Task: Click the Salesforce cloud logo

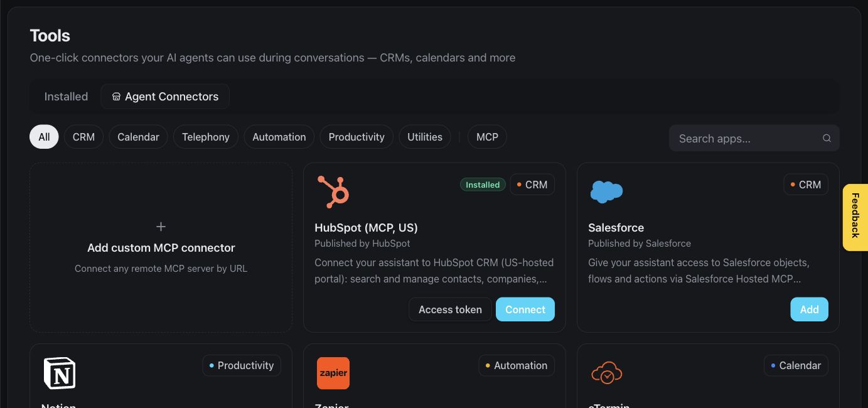Action: pos(606,192)
